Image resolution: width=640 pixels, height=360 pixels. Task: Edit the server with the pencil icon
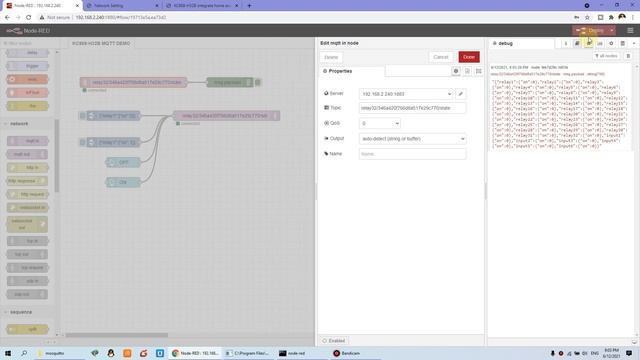461,94
